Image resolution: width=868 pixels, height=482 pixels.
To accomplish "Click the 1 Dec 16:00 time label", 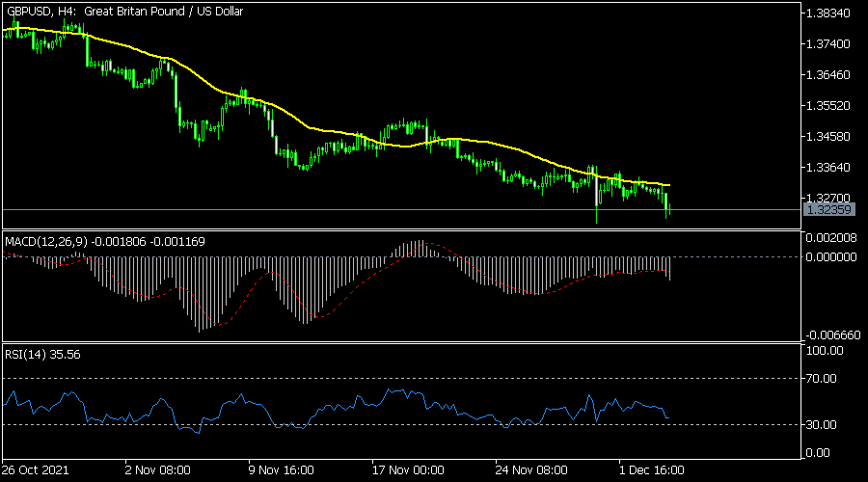I will pyautogui.click(x=652, y=470).
